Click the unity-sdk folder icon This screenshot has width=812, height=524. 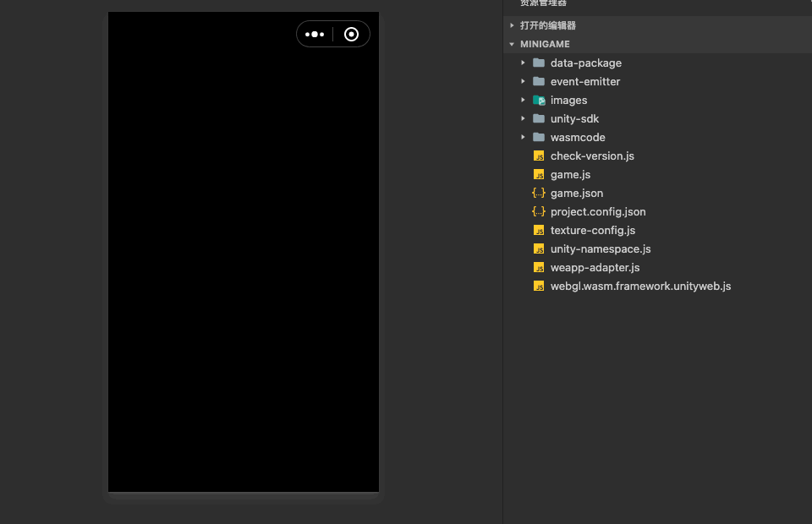(x=539, y=118)
